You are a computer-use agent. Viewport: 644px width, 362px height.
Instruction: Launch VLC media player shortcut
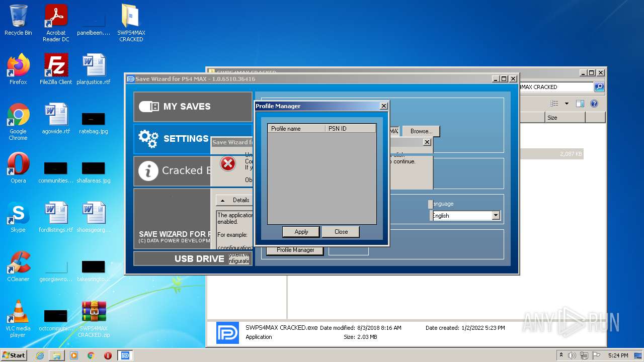[18, 319]
